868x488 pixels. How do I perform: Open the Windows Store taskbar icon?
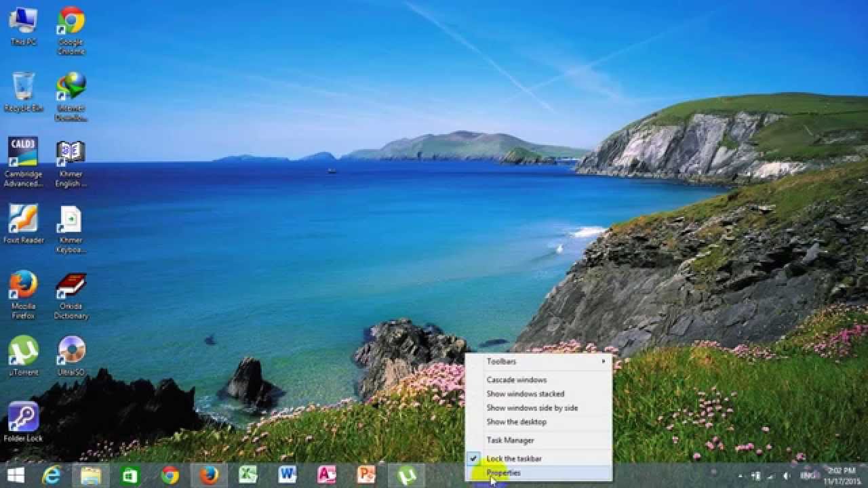point(130,475)
